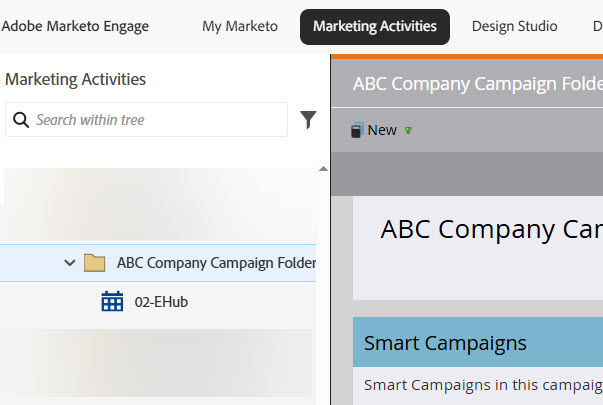Click the tree scroll-up arrow
This screenshot has height=405, width=603.
click(323, 169)
